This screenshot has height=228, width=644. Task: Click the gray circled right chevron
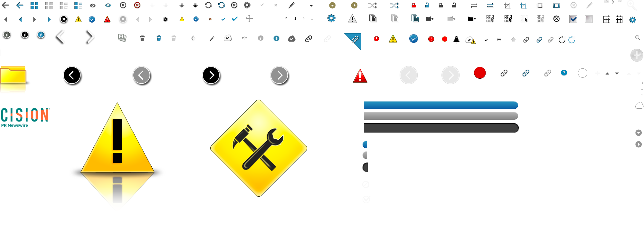click(x=279, y=75)
